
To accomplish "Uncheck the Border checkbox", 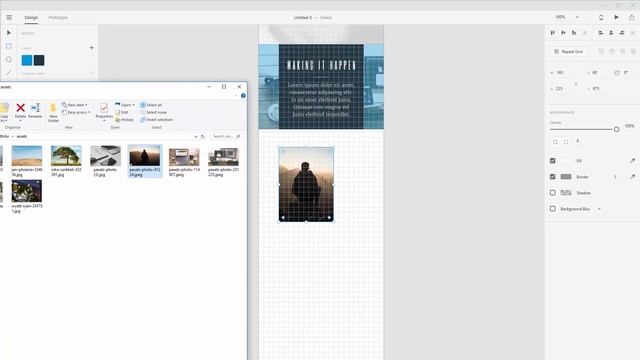I will pyautogui.click(x=553, y=177).
